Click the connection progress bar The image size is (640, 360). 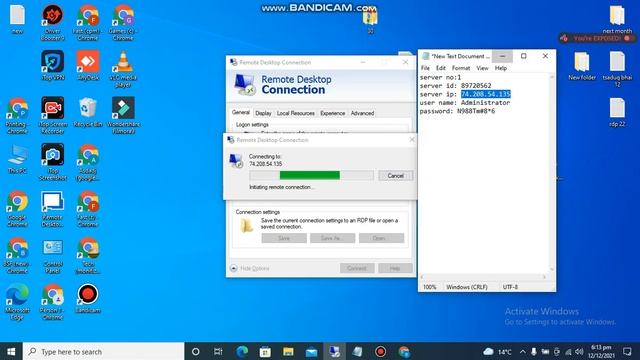coord(311,176)
